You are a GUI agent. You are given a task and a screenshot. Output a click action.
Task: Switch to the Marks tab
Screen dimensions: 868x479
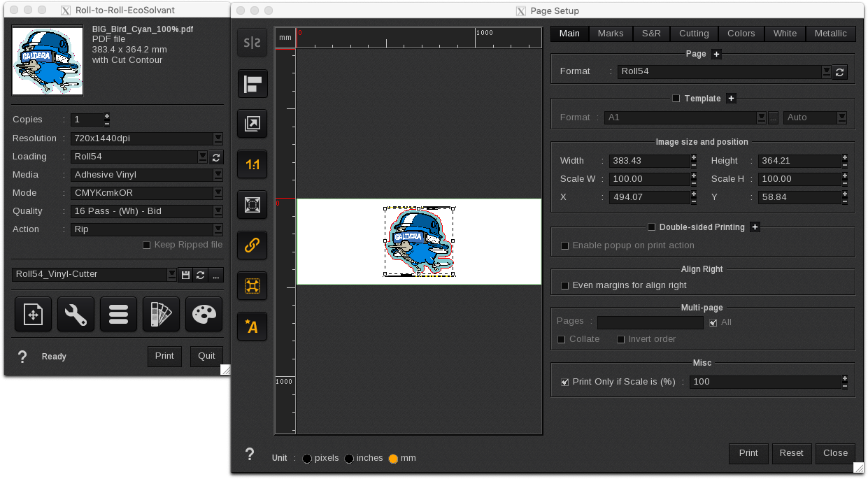(x=611, y=33)
